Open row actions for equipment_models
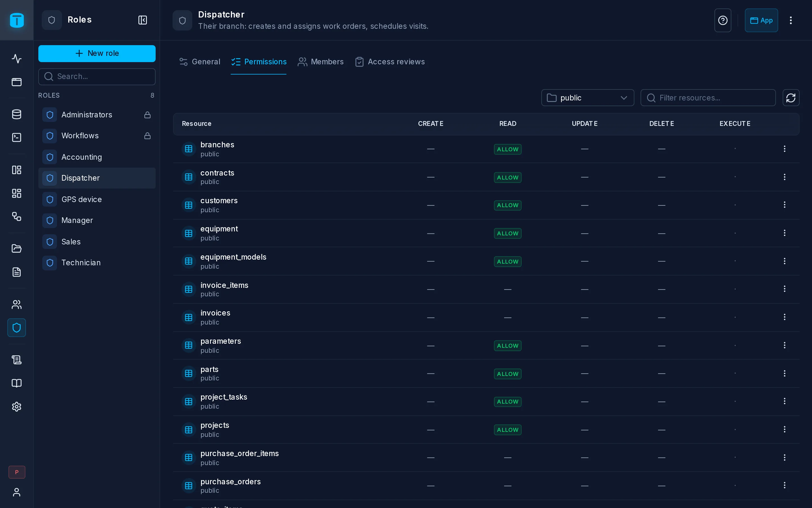The width and height of the screenshot is (812, 508). 784,261
